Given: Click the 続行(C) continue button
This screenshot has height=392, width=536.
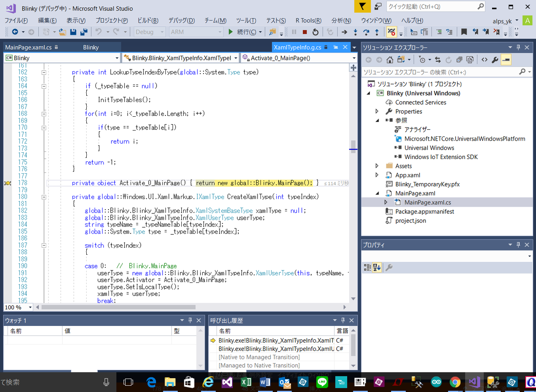Looking at the screenshot, I should (244, 32).
